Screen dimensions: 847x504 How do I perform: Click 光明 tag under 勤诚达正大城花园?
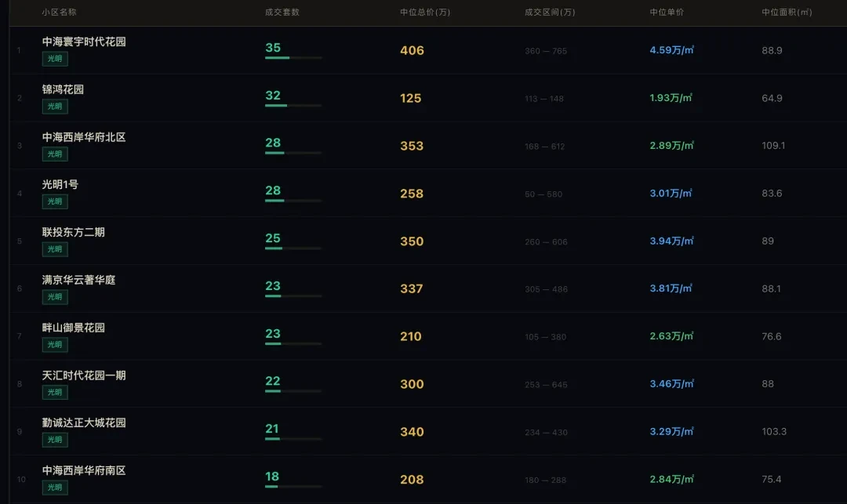(55, 441)
